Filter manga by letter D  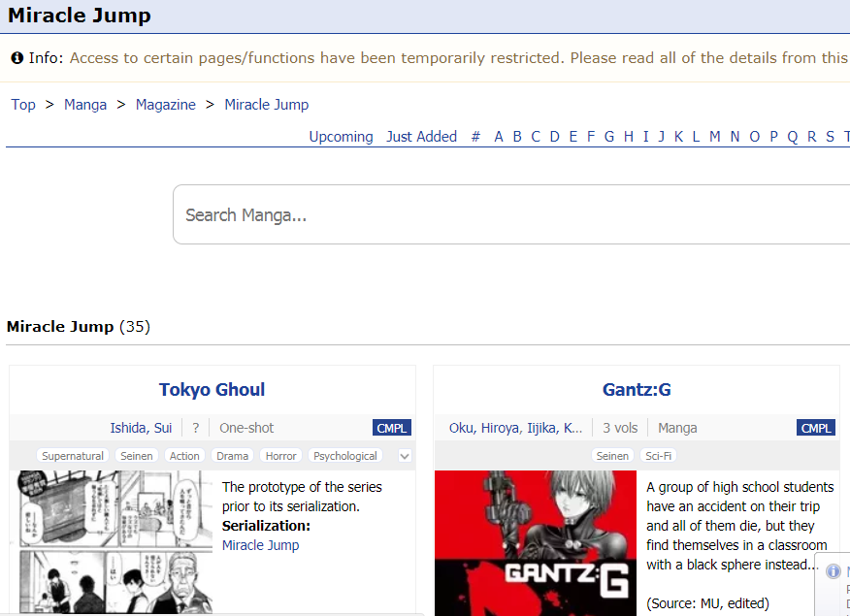click(555, 137)
